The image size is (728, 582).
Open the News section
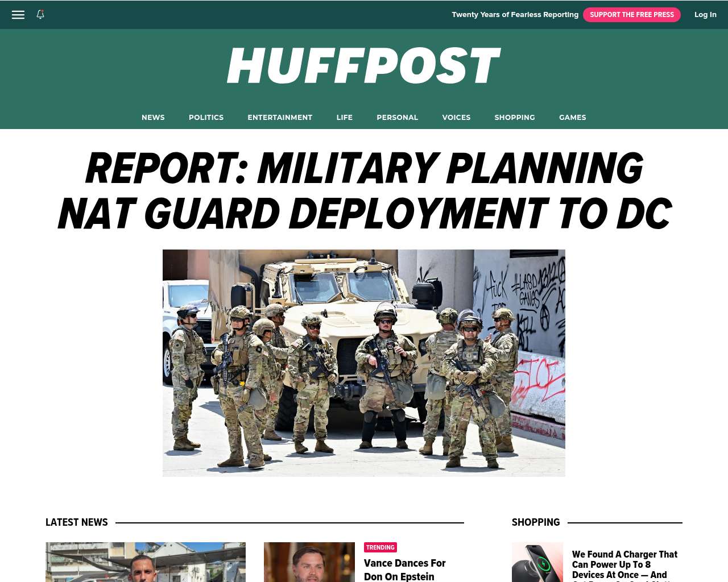coord(153,118)
